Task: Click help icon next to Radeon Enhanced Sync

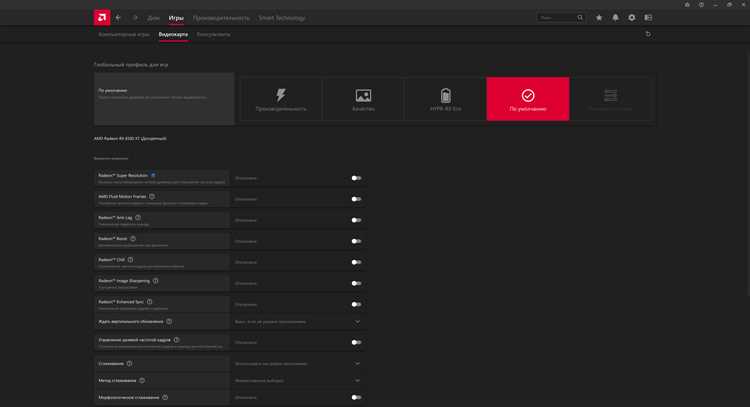Action: [x=150, y=302]
